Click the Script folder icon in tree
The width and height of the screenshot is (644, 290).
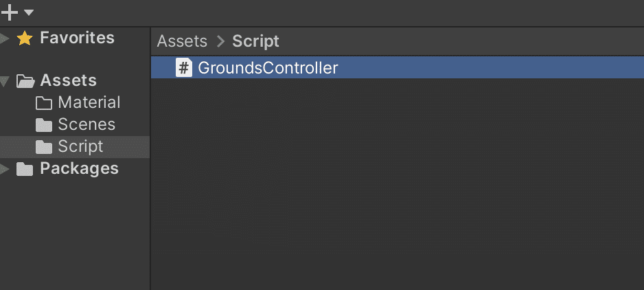click(44, 147)
